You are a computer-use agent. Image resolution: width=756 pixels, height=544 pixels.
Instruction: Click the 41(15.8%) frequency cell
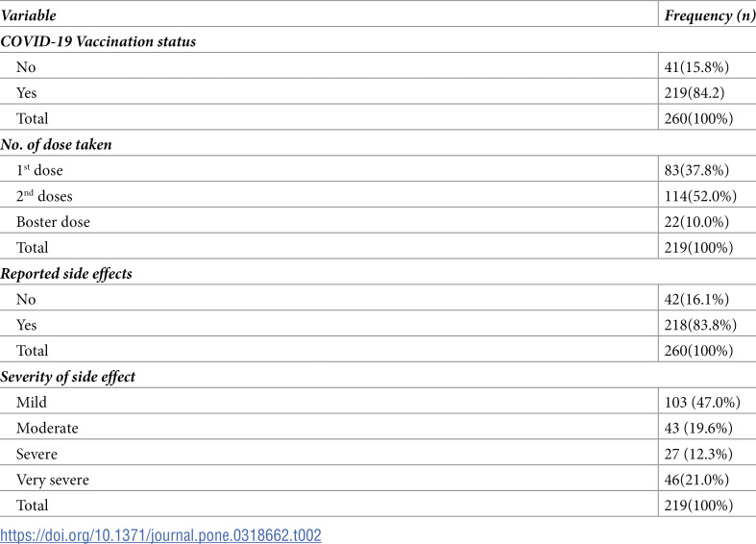[696, 67]
